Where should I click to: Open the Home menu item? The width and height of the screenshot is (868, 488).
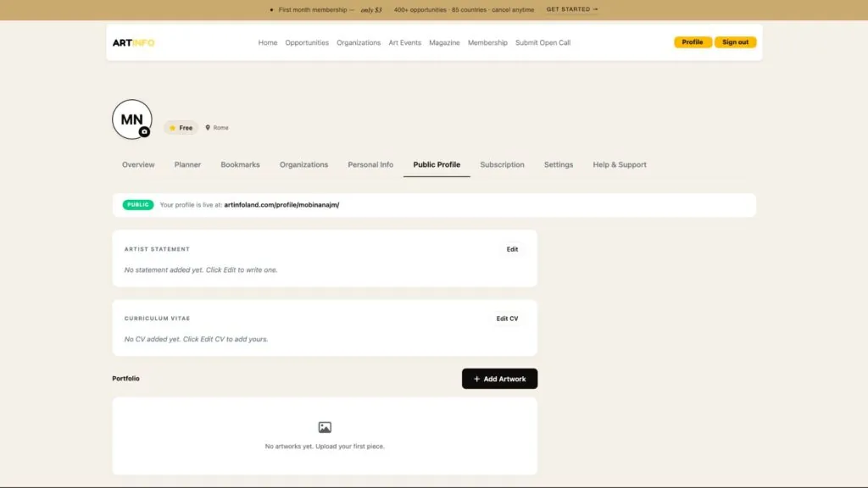[x=268, y=42]
